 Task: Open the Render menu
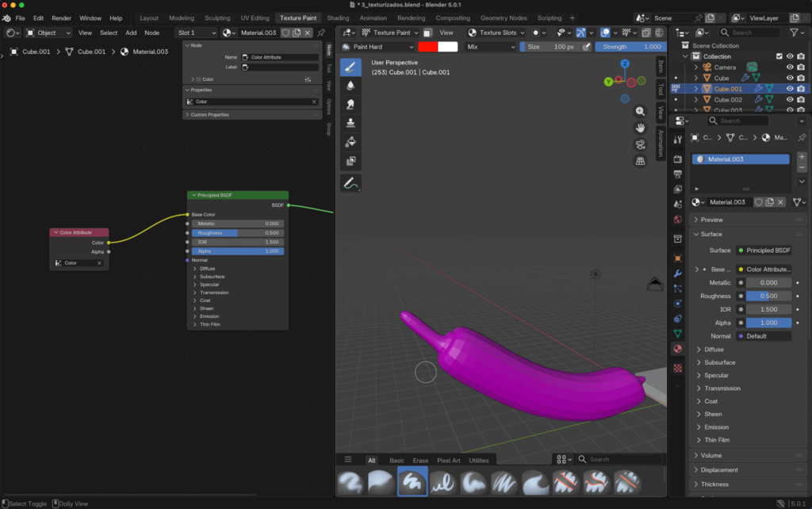(61, 17)
